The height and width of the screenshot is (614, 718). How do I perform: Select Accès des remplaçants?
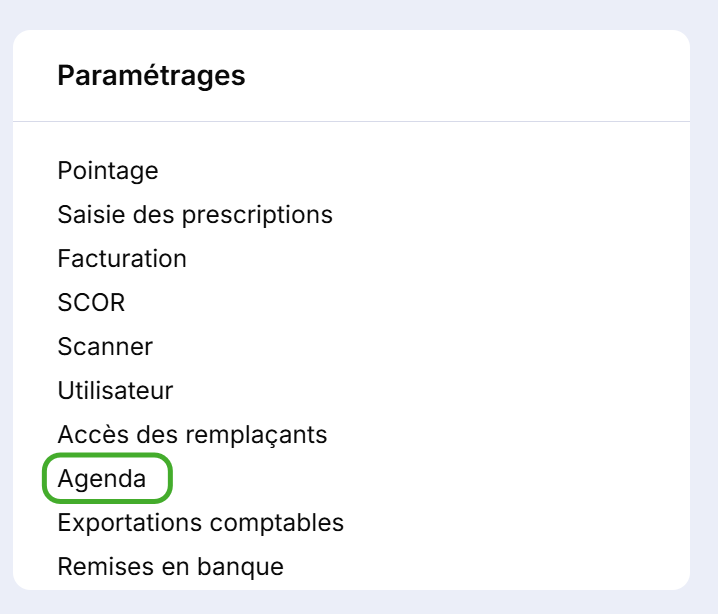pyautogui.click(x=192, y=435)
